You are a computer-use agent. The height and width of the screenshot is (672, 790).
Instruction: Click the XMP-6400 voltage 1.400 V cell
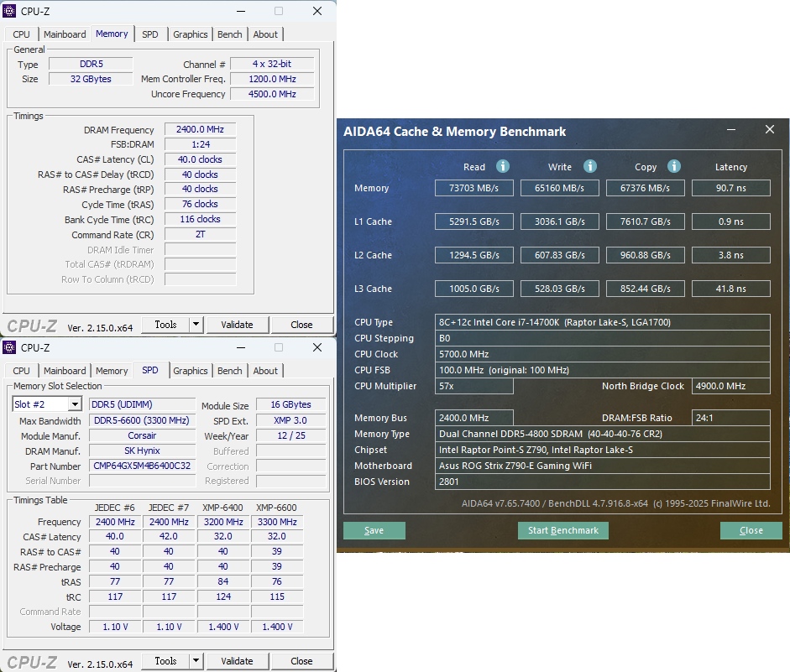coord(223,627)
